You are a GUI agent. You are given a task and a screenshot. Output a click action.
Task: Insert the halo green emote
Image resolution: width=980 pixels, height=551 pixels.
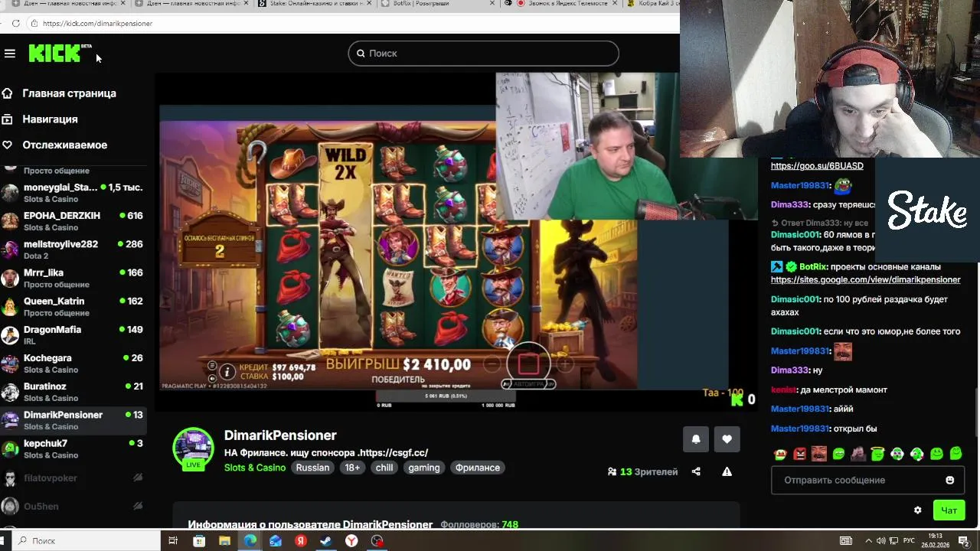click(x=877, y=454)
